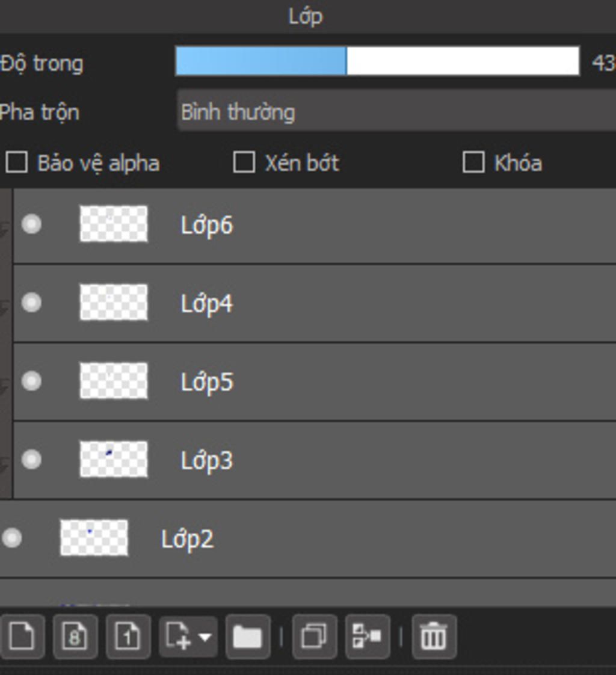This screenshot has width=616, height=675.
Task: Check the Khóa lock option
Action: 473,162
